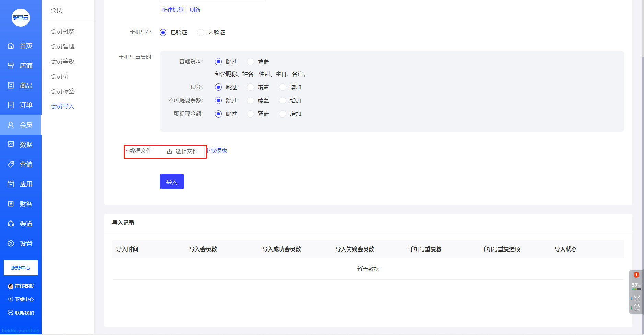
Task: Go to 会员标签 submenu item
Action: click(x=62, y=91)
